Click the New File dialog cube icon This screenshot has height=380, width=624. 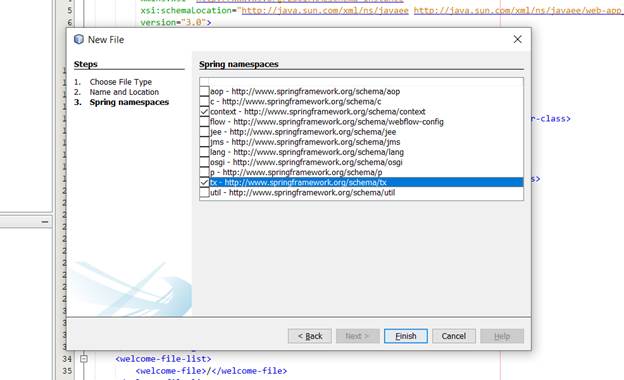[x=79, y=39]
